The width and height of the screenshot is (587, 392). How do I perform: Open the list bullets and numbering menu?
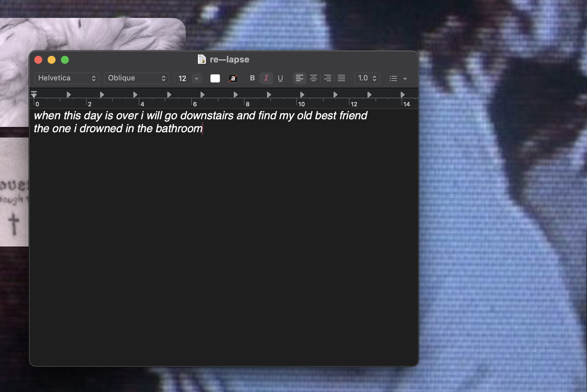398,78
